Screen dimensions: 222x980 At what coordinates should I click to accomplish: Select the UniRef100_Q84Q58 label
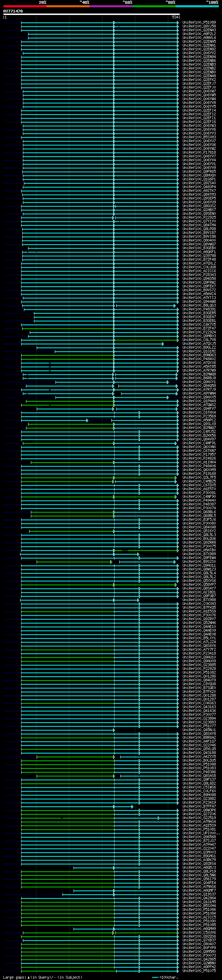point(199,386)
